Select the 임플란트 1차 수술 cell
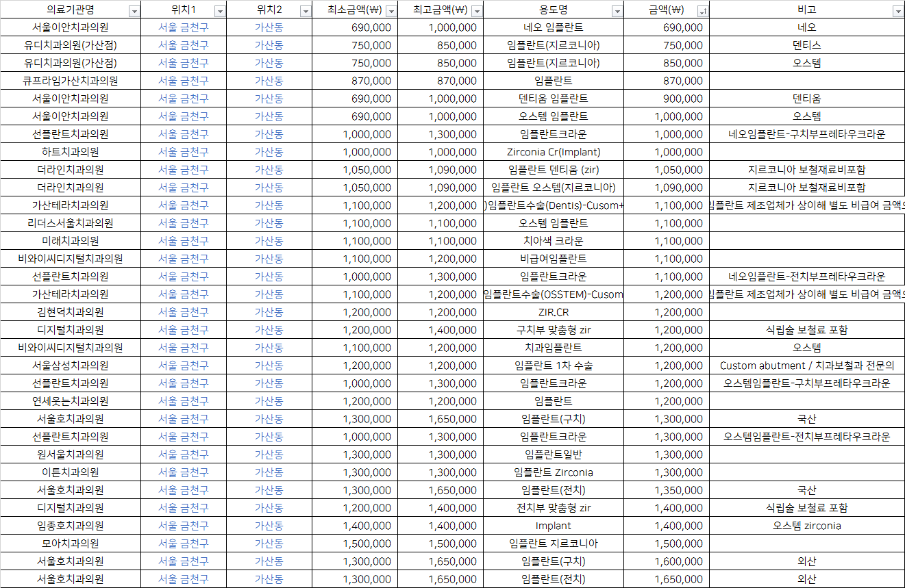 pos(554,366)
